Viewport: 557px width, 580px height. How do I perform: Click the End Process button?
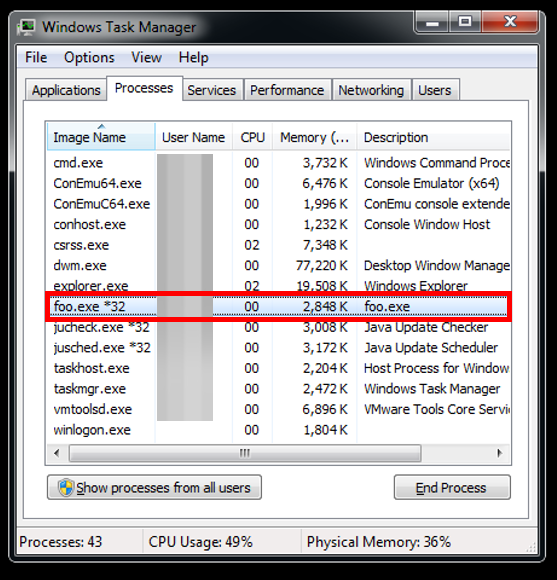coord(452,488)
